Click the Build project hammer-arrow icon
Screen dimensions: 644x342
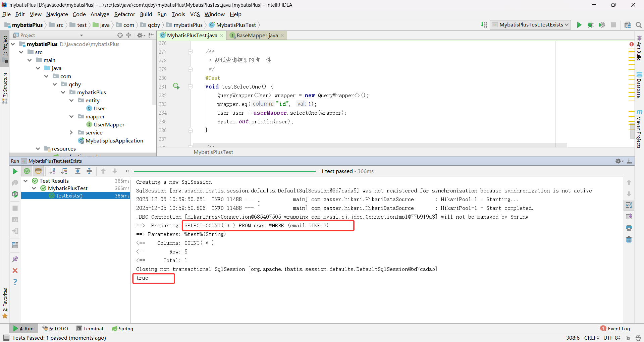pos(484,25)
